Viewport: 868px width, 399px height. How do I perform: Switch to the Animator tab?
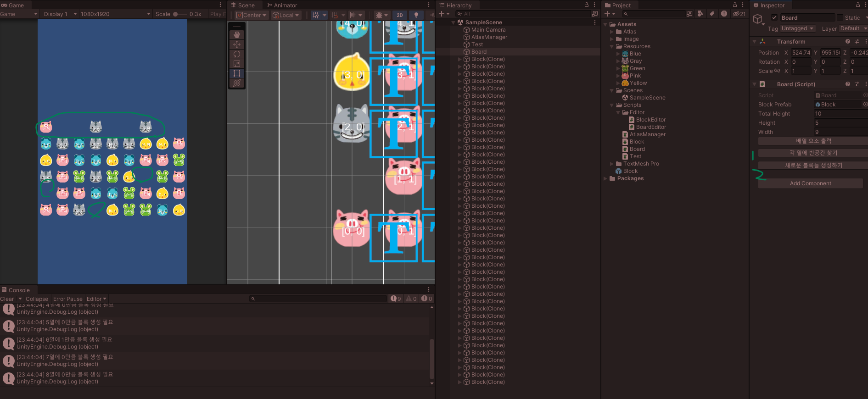click(x=282, y=5)
